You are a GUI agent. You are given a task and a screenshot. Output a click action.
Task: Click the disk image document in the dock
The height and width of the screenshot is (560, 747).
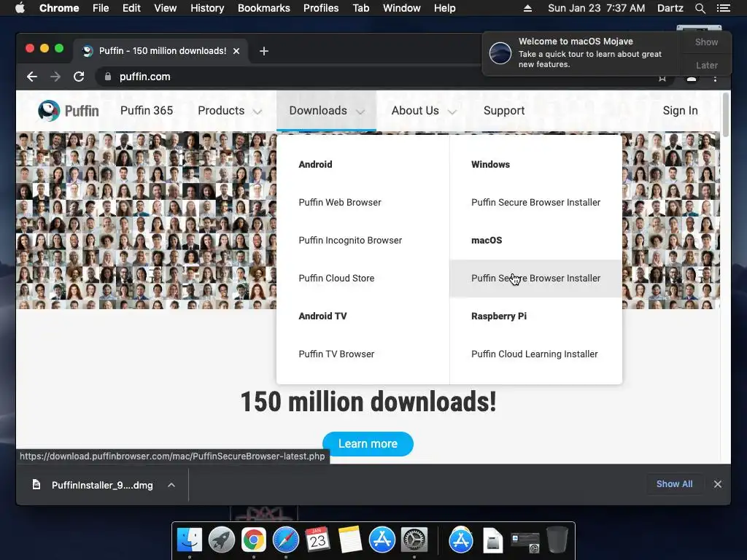492,541
